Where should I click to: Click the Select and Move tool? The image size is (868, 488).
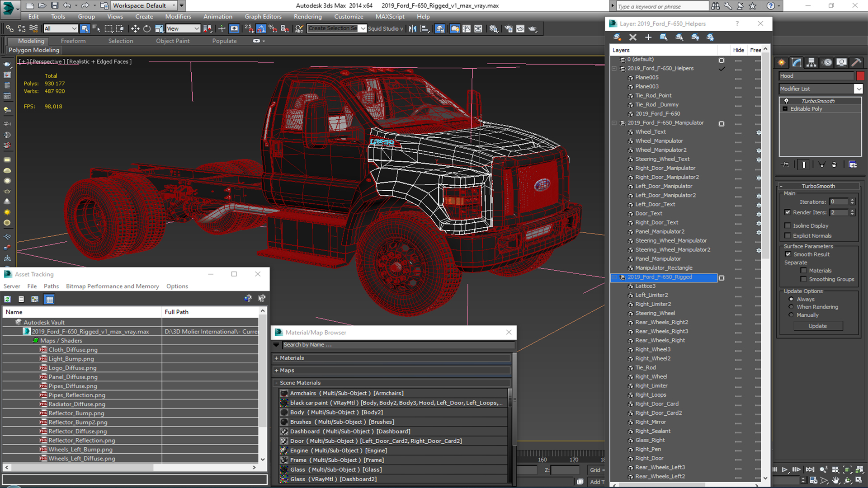point(135,28)
